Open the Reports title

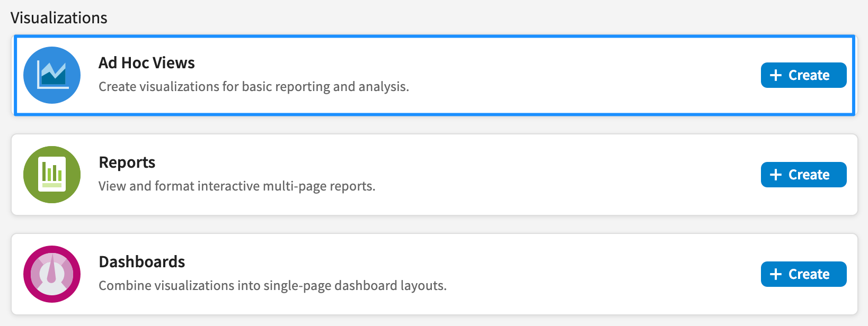click(127, 162)
